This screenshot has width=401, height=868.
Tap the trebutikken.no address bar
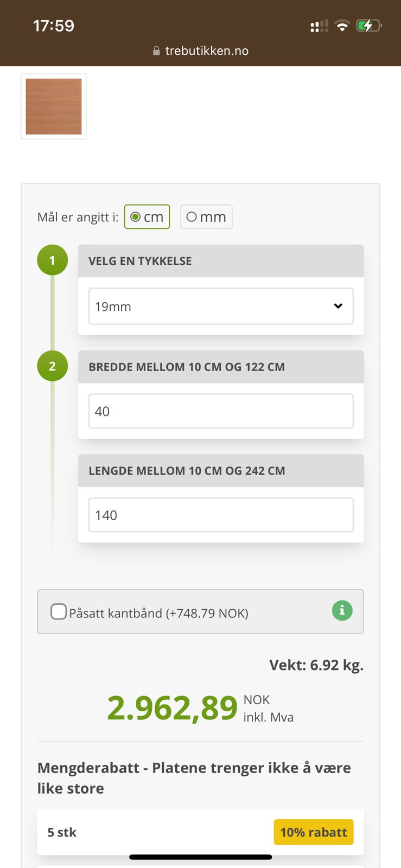206,50
